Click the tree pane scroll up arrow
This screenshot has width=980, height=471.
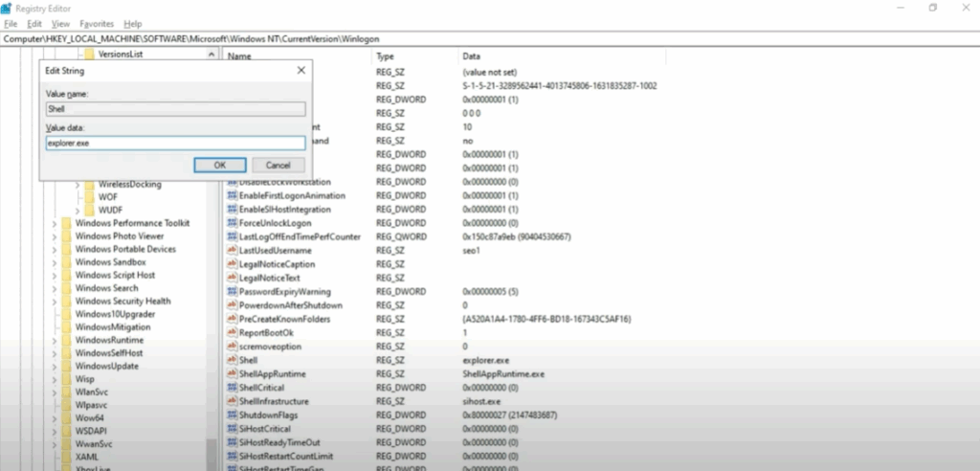[x=212, y=55]
